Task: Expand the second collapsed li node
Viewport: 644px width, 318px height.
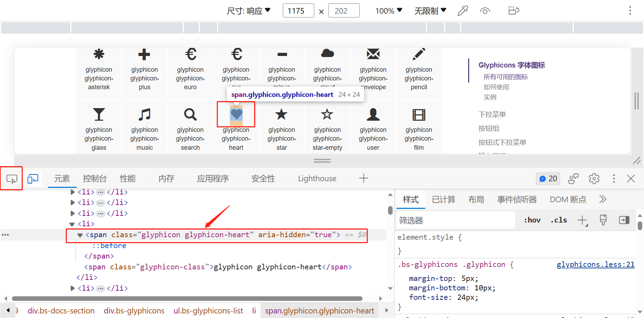Action: [73, 203]
